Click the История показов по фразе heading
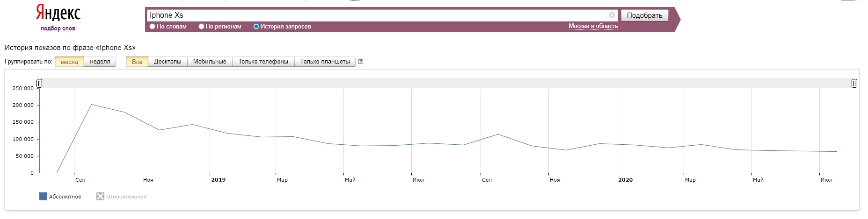This screenshot has height=219, width=868. 70,48
